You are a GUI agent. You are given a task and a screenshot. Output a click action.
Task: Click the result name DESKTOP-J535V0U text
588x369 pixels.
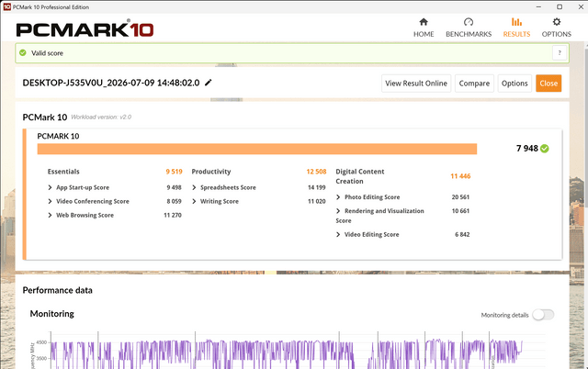(111, 83)
